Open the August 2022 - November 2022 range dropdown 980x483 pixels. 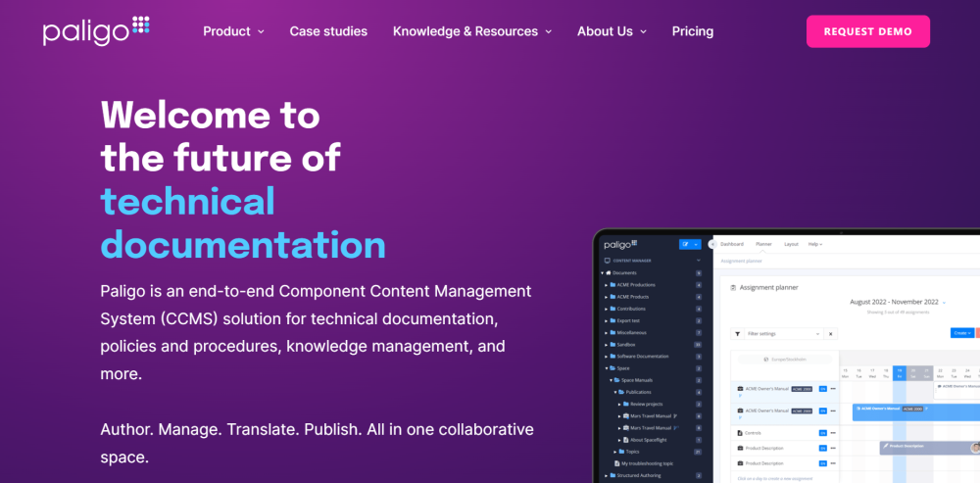click(898, 302)
